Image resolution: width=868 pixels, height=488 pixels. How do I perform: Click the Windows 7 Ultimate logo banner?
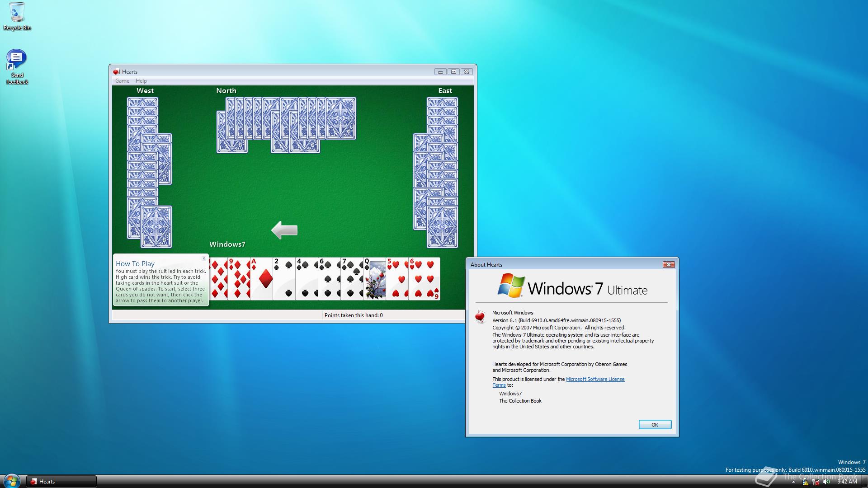pos(572,286)
